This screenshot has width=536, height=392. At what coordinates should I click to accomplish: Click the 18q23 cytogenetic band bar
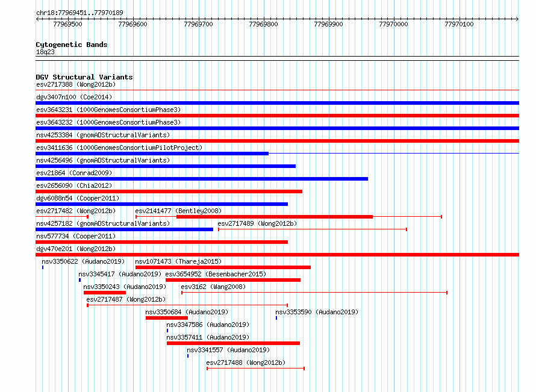pyautogui.click(x=277, y=58)
